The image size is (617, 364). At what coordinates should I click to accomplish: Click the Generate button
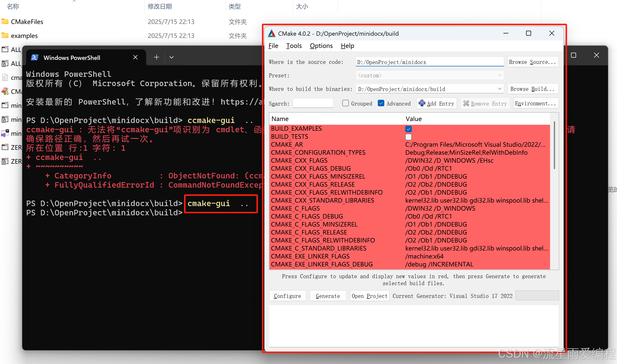(x=328, y=296)
